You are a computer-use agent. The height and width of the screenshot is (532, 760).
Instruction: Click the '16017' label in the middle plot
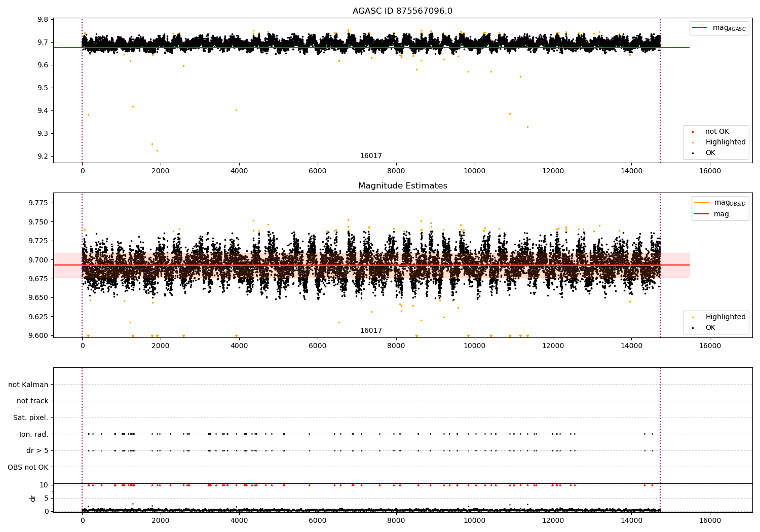pyautogui.click(x=371, y=331)
